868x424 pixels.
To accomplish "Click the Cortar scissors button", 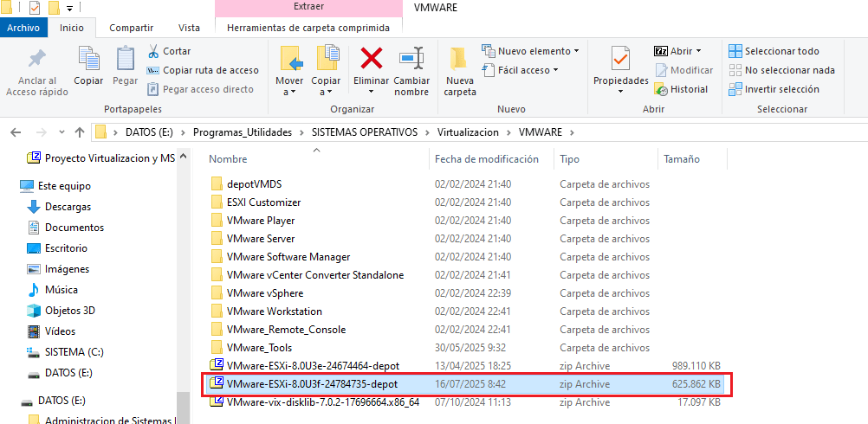I will (169, 51).
